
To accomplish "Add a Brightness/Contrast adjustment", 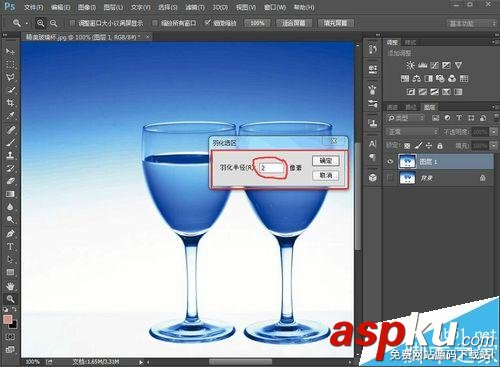I will tap(410, 65).
